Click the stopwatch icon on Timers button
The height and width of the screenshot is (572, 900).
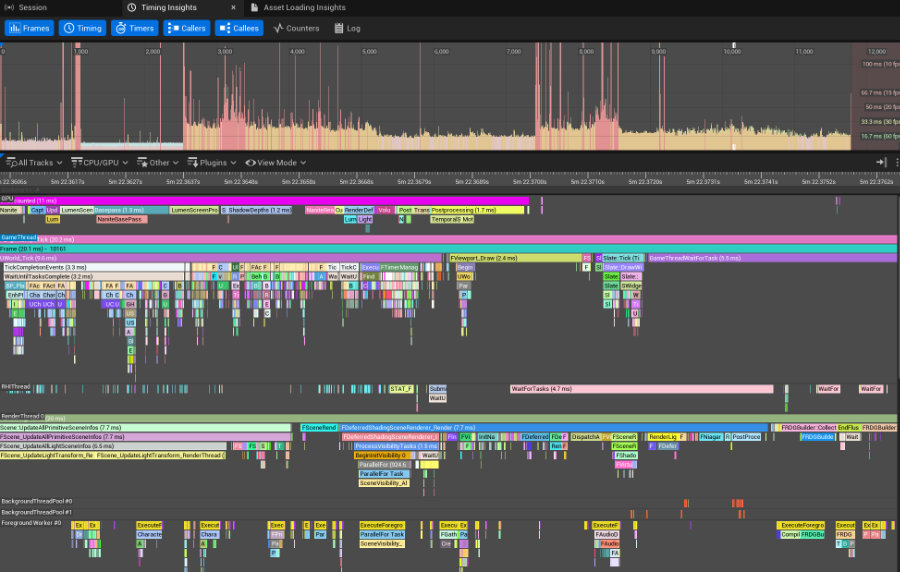click(121, 28)
